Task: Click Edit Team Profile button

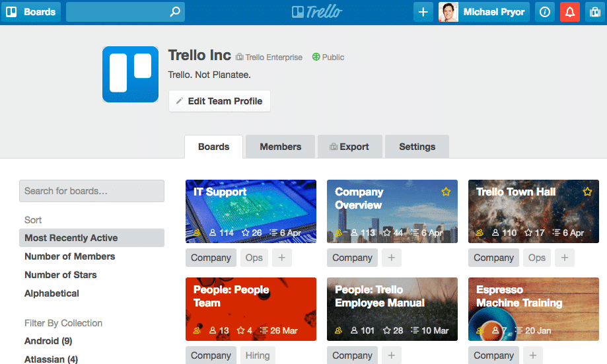Action: coord(219,101)
